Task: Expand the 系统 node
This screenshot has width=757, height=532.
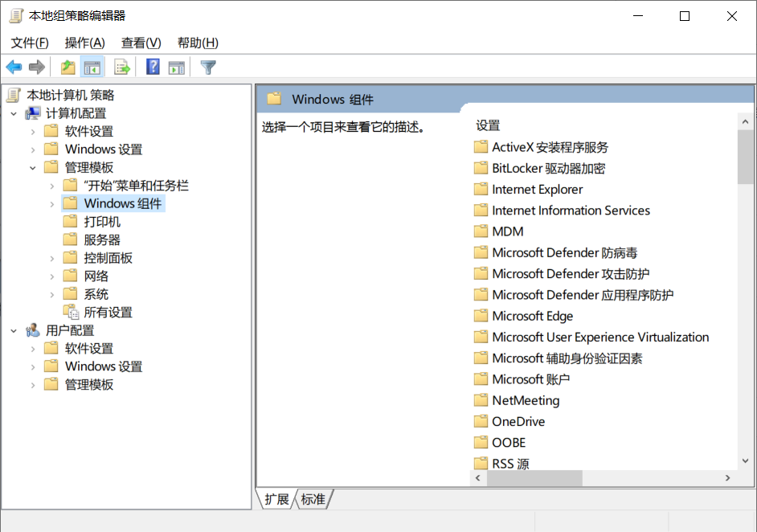Action: 52,295
